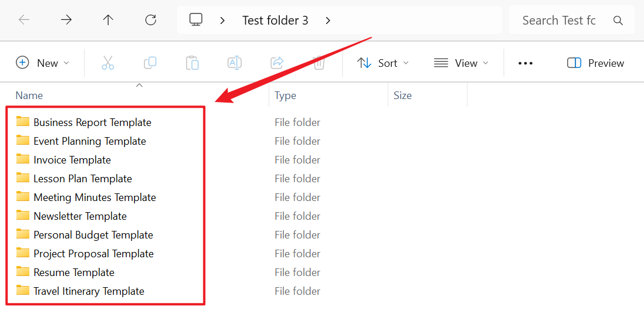
Task: Open the View layout dropdown
Action: pyautogui.click(x=461, y=63)
